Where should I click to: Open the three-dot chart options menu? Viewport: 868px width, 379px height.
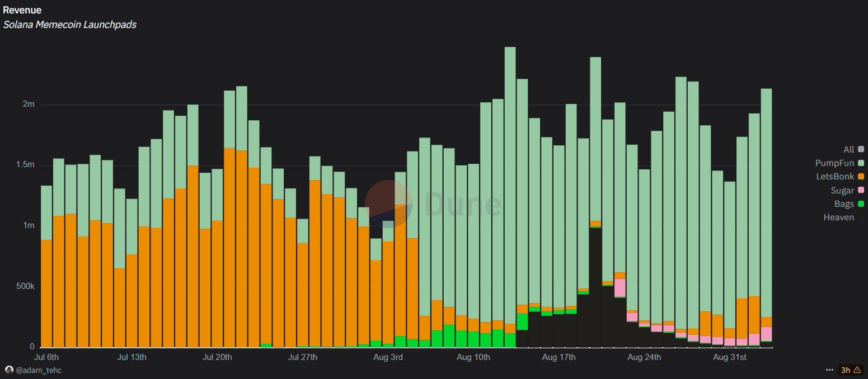click(x=829, y=370)
